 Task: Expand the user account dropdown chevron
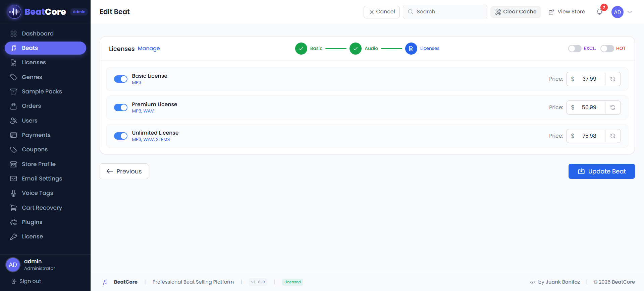630,12
